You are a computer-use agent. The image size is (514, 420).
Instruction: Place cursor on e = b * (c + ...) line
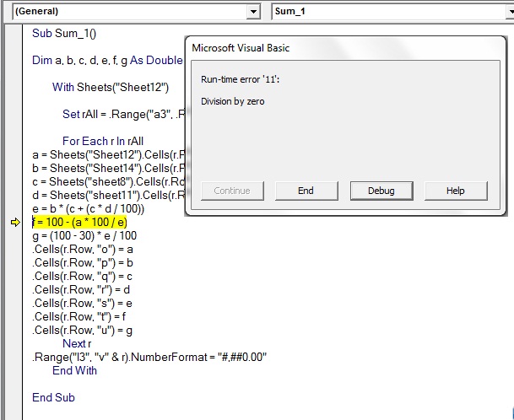88,208
